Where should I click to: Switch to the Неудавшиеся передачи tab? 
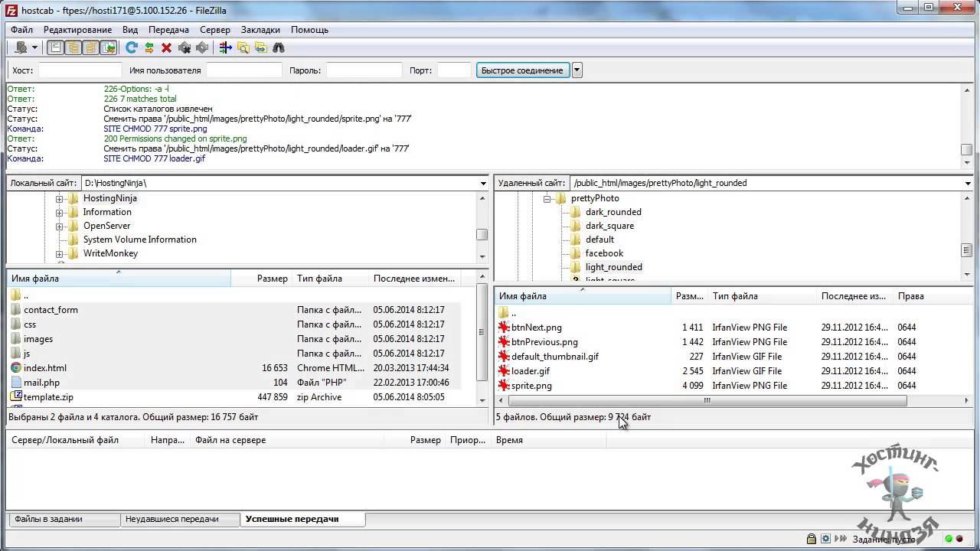point(172,519)
